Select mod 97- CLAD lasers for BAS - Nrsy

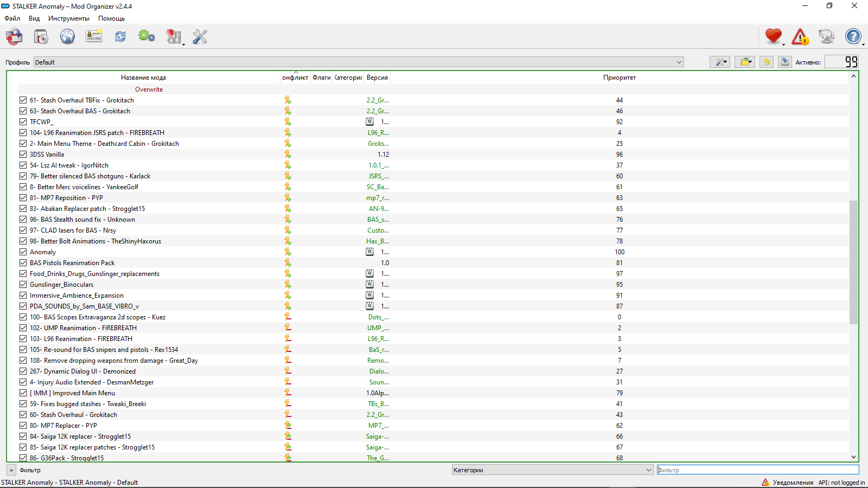point(73,230)
